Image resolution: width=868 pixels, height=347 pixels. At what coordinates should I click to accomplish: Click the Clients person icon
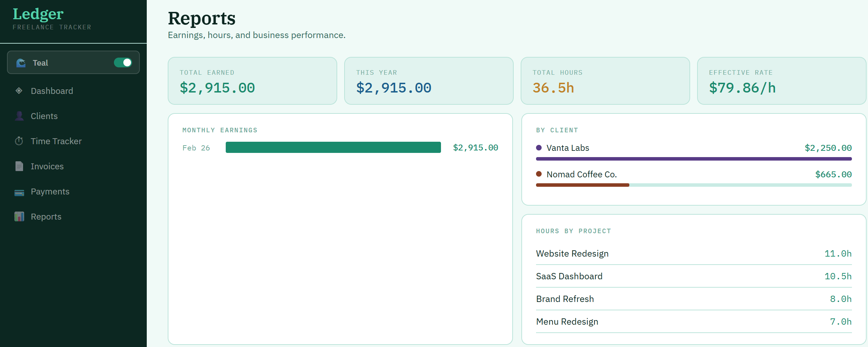(x=19, y=116)
